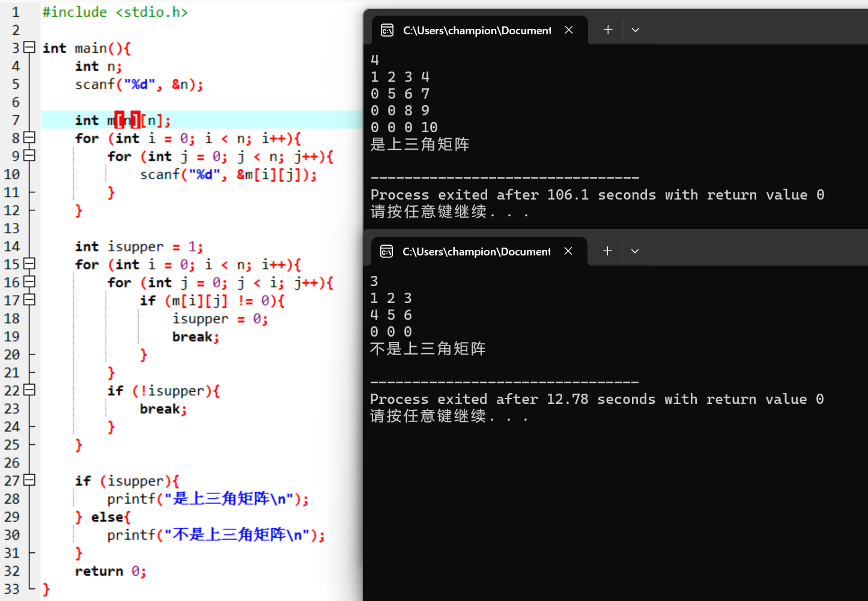Click '请按任意键继续' prompt in upper terminal
Screen dimensions: 868x601
point(428,212)
